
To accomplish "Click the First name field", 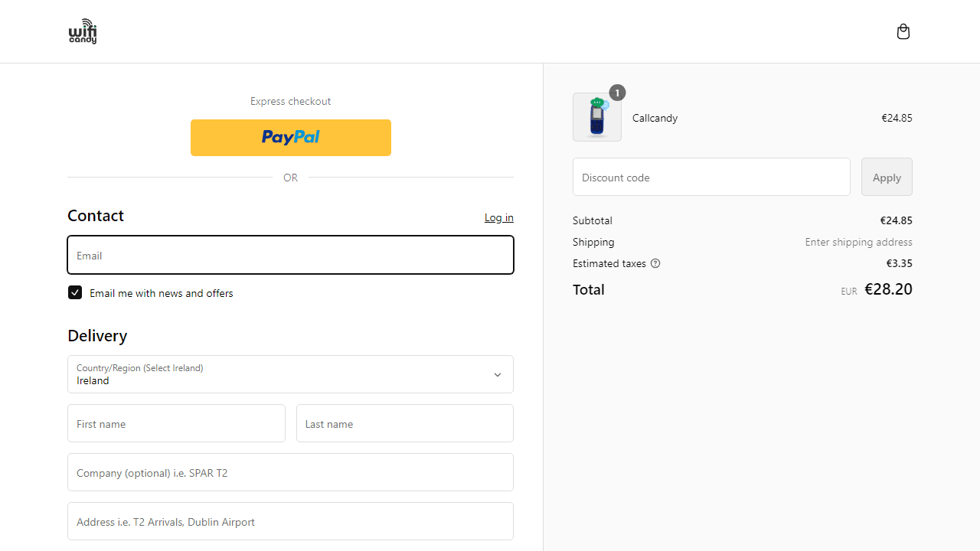I will (176, 423).
